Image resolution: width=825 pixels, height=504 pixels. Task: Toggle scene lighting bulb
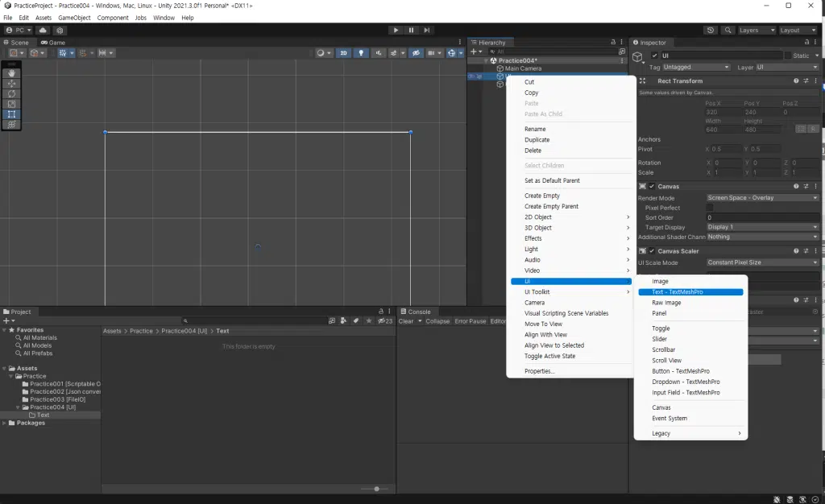tap(361, 53)
